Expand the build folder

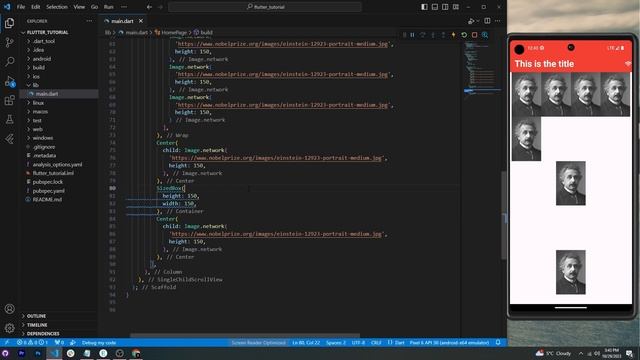pyautogui.click(x=39, y=68)
